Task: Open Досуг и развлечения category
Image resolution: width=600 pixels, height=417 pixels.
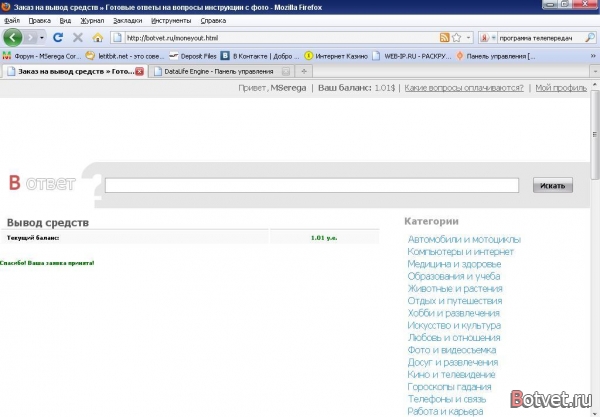Action: click(453, 362)
